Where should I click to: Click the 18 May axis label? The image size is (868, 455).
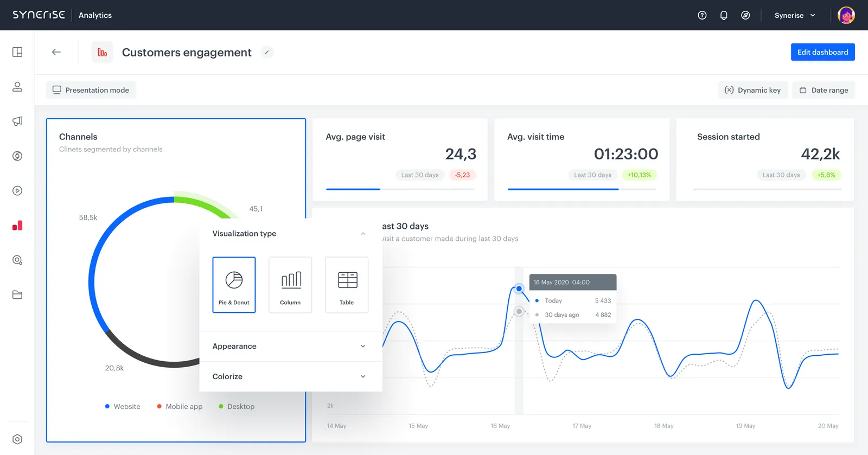pyautogui.click(x=664, y=426)
